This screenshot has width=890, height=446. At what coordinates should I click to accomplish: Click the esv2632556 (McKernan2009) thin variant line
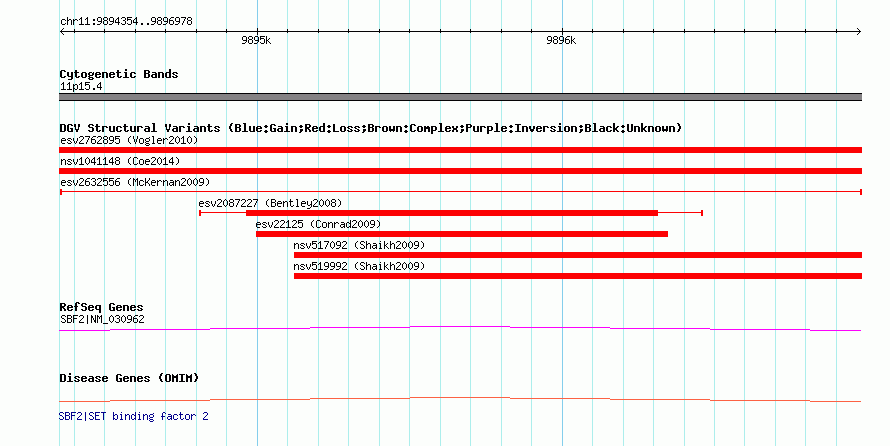(460, 192)
